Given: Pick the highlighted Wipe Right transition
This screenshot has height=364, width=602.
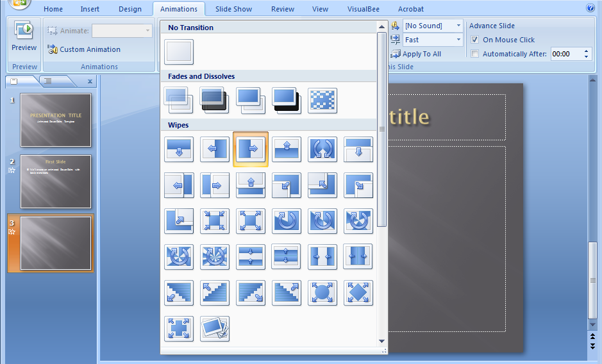Looking at the screenshot, I should [x=251, y=149].
